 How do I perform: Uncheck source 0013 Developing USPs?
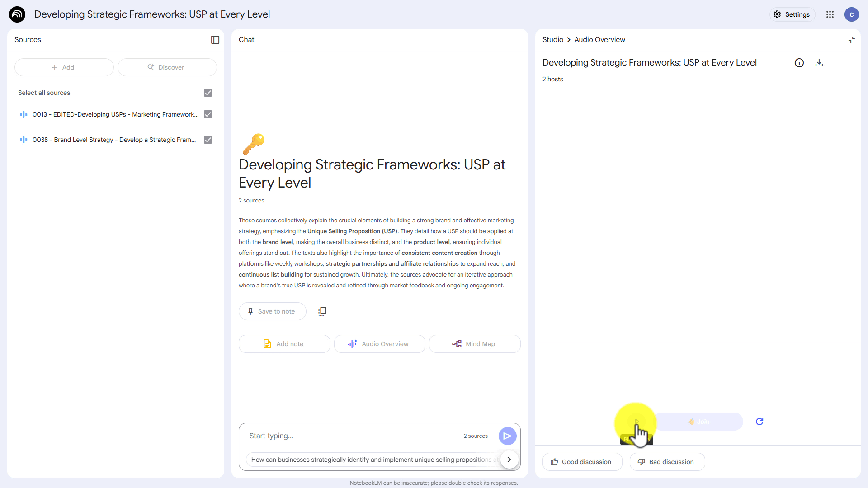click(208, 114)
